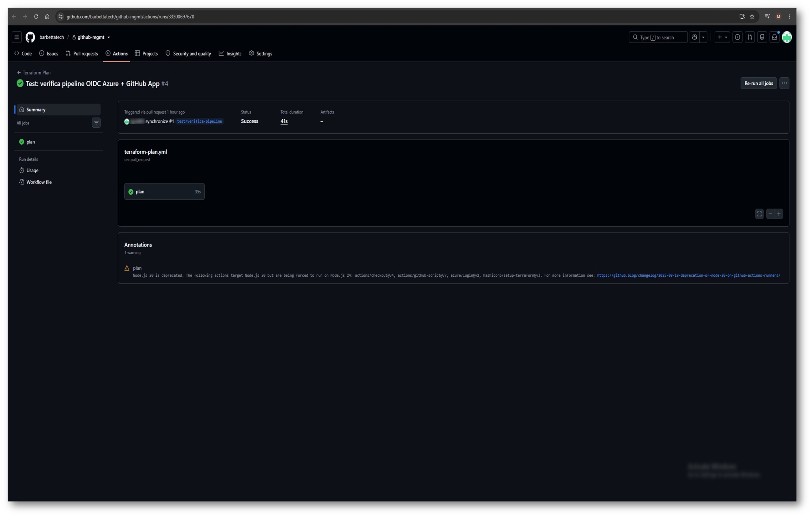Click the 41s total duration link

[x=284, y=122]
